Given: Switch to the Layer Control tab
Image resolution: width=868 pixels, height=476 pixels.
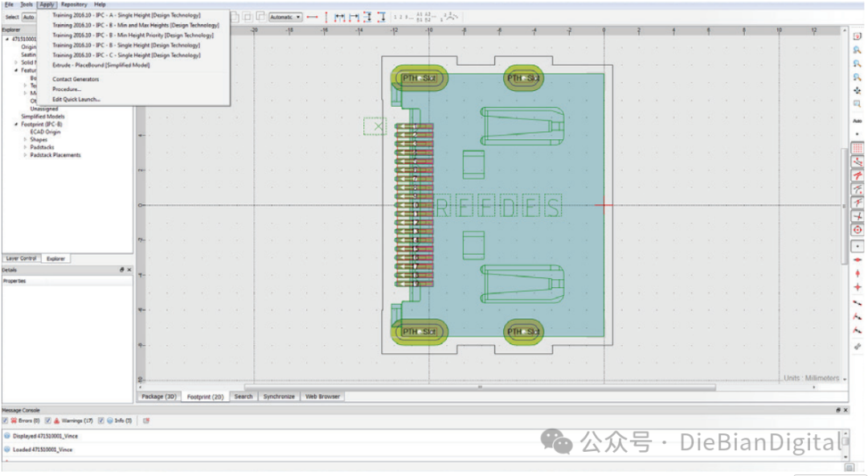Looking at the screenshot, I should pos(21,259).
